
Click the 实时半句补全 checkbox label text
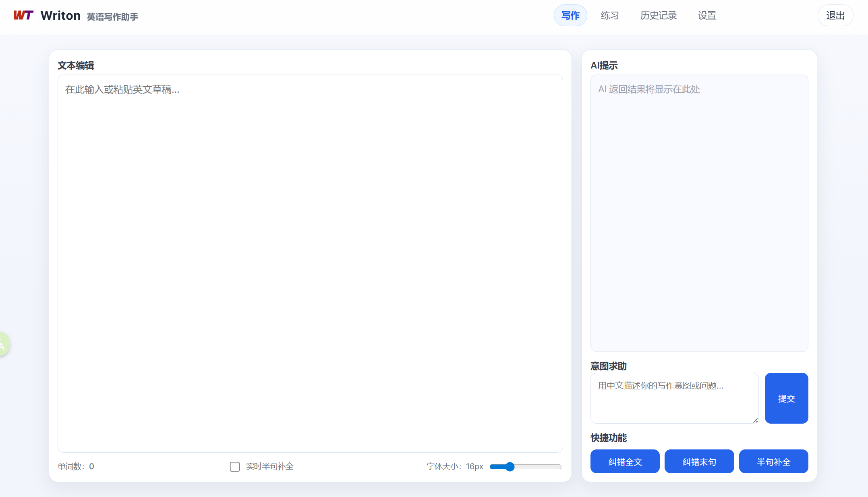(269, 466)
